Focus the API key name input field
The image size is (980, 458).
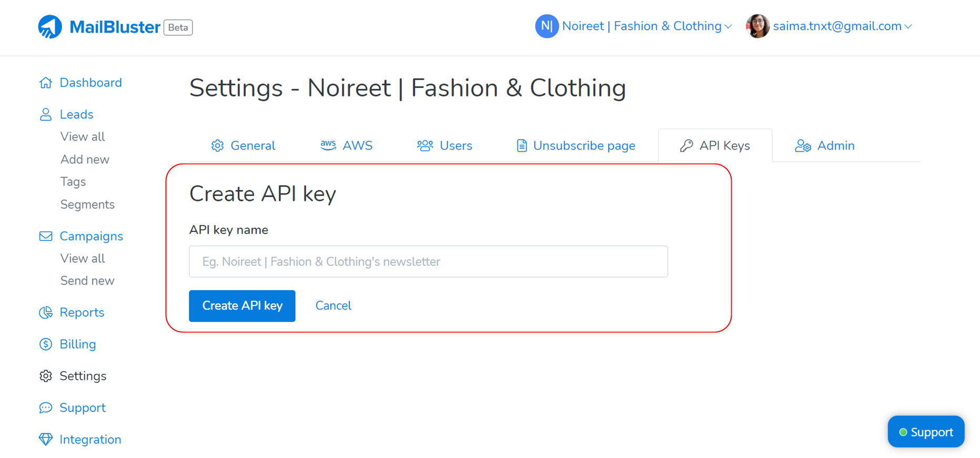428,261
